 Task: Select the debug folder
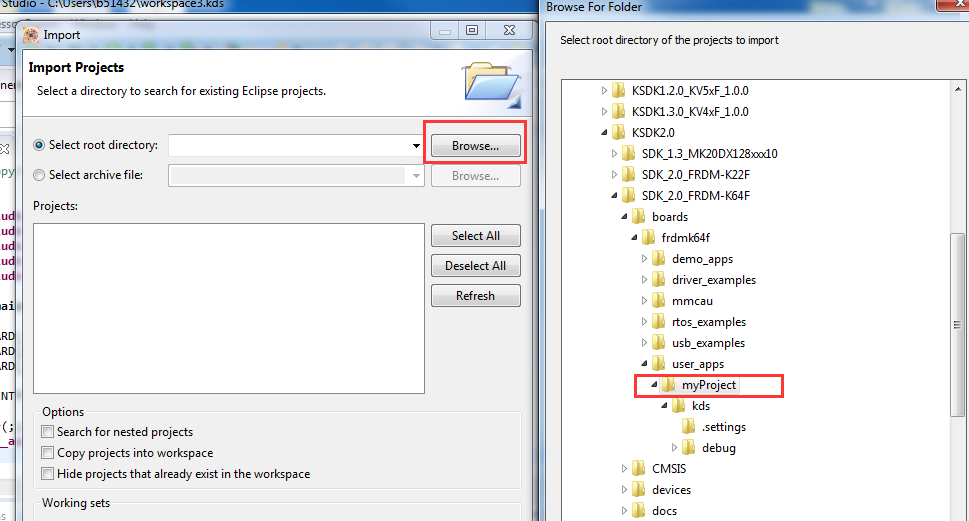point(719,448)
